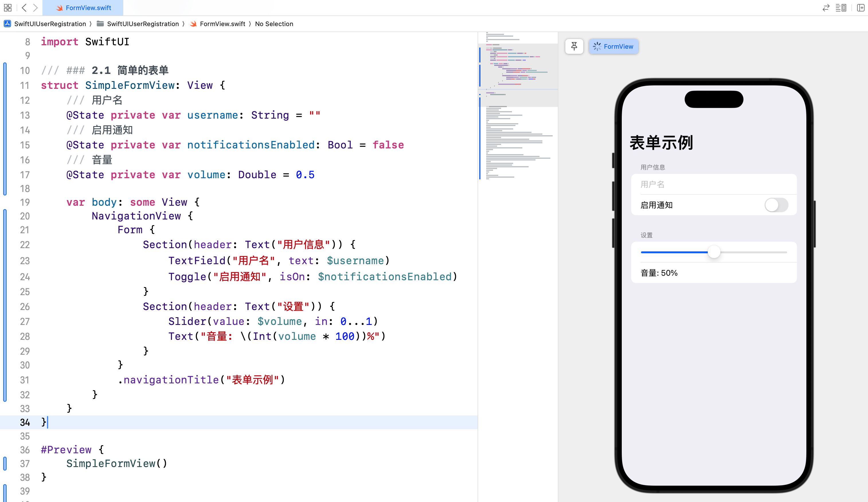
Task: Click FormView.swift in the jump bar
Action: click(x=222, y=24)
